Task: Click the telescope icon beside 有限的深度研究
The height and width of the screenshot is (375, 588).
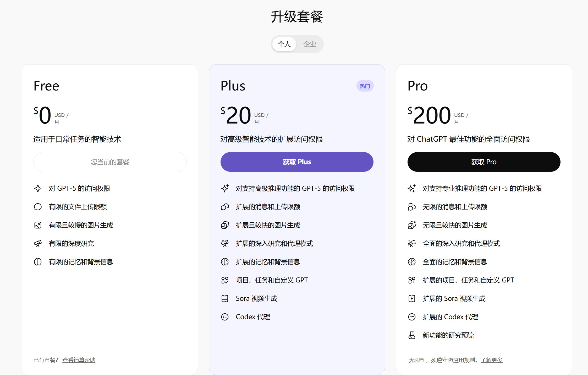Action: click(x=38, y=243)
